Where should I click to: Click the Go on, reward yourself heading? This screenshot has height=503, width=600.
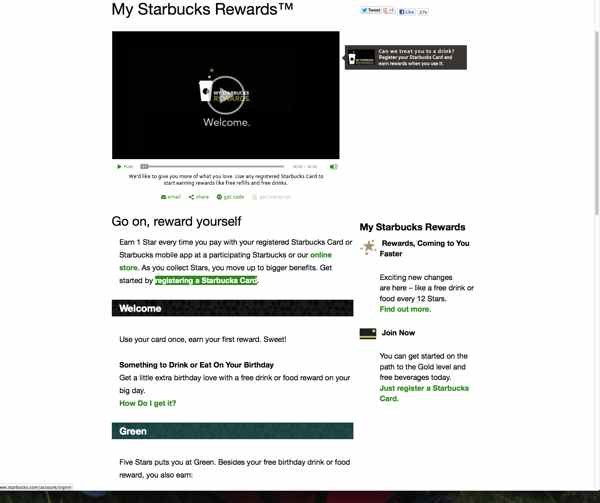pyautogui.click(x=176, y=221)
